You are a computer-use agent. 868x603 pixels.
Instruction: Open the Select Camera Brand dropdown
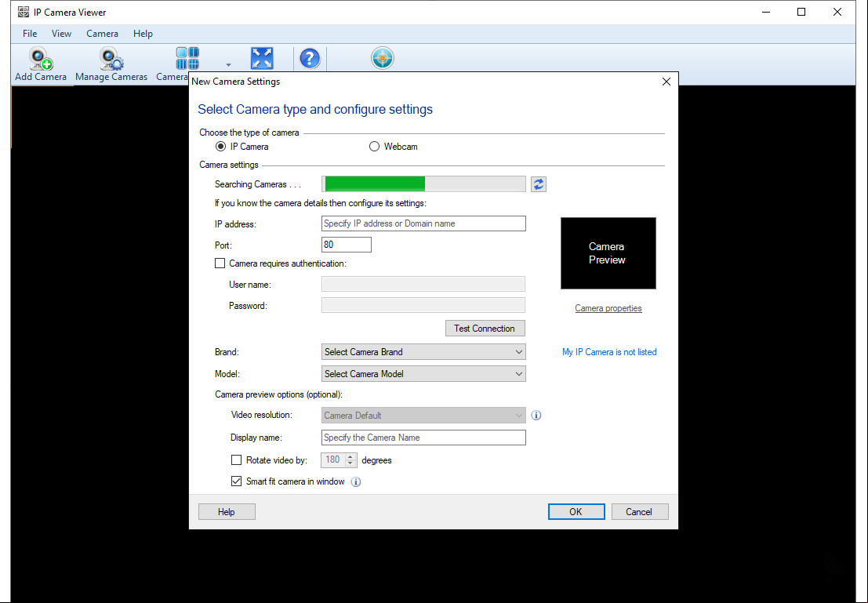tap(423, 352)
